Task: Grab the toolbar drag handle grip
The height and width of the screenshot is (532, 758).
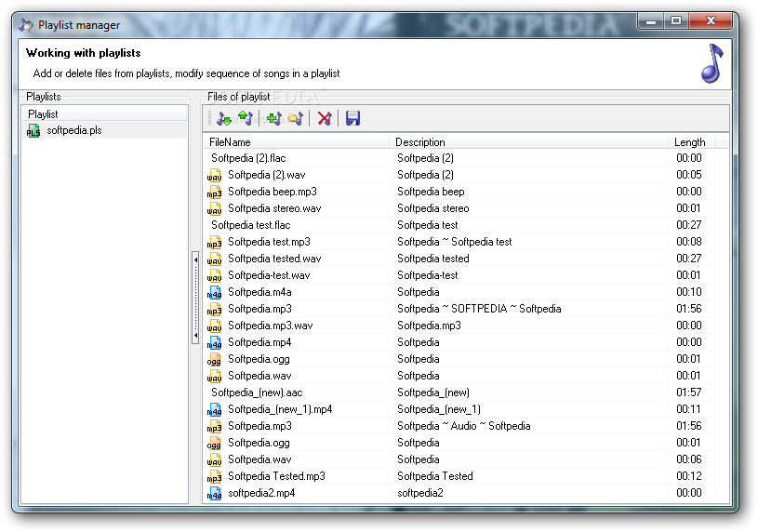Action: tap(210, 118)
